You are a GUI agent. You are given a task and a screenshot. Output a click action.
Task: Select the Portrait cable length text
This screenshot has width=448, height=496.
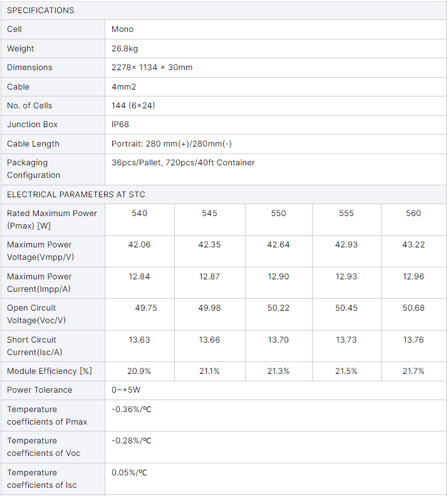[x=172, y=143]
